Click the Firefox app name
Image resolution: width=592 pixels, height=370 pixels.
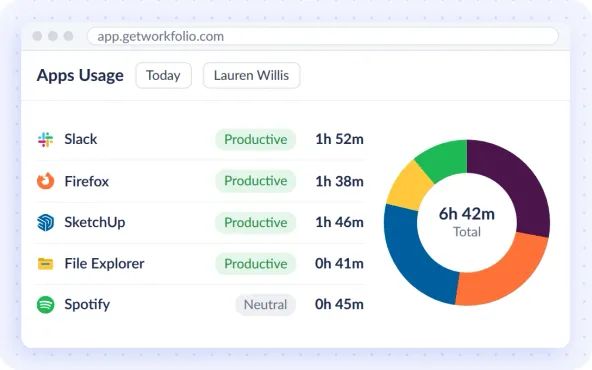point(87,181)
